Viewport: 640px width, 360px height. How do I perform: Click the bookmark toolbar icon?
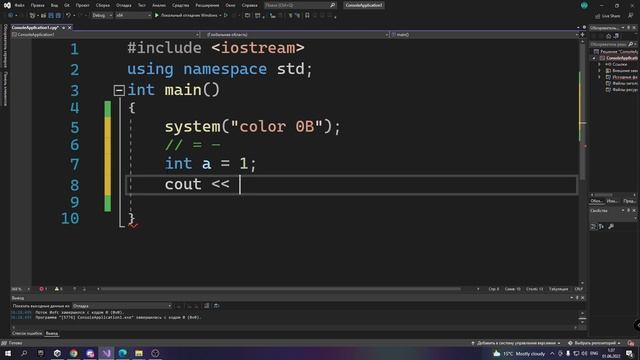pos(307,16)
